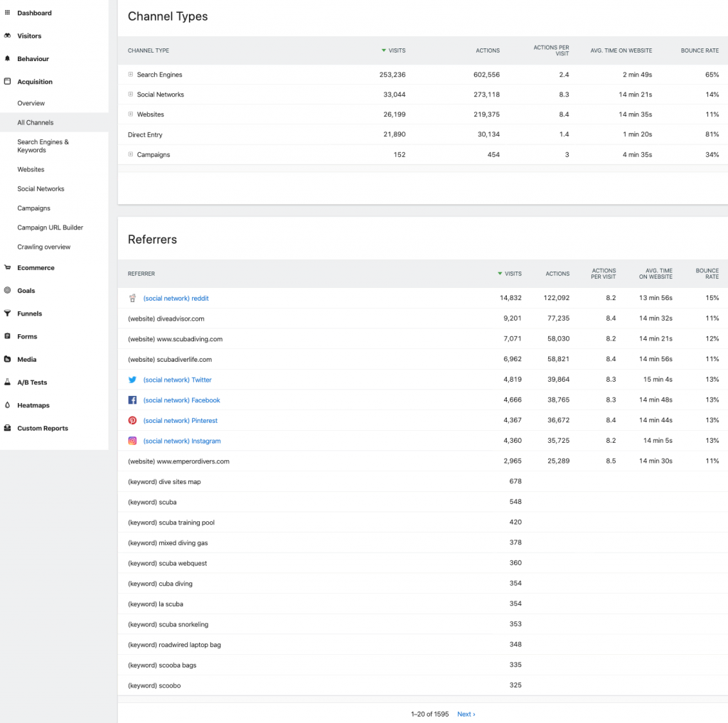
Task: Select All Channels submenu item
Action: [36, 122]
